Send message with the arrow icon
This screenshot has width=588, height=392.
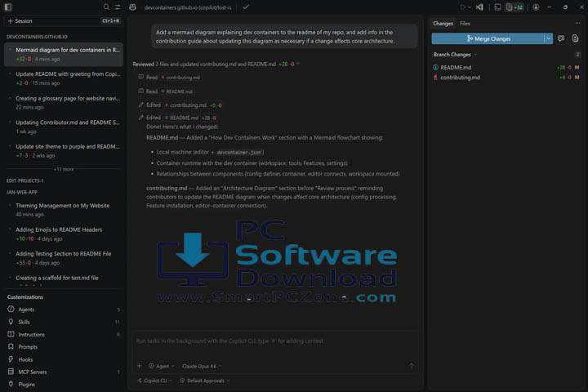pos(412,366)
